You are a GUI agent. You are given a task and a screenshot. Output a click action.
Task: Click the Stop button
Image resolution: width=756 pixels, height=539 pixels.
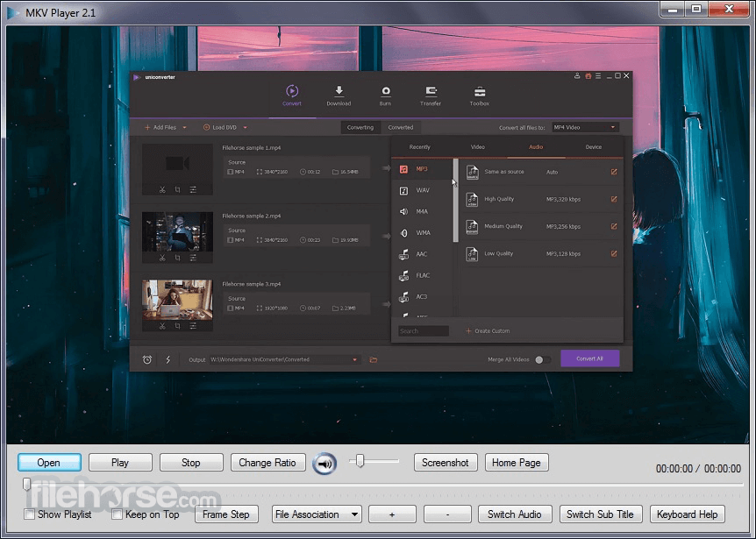191,463
